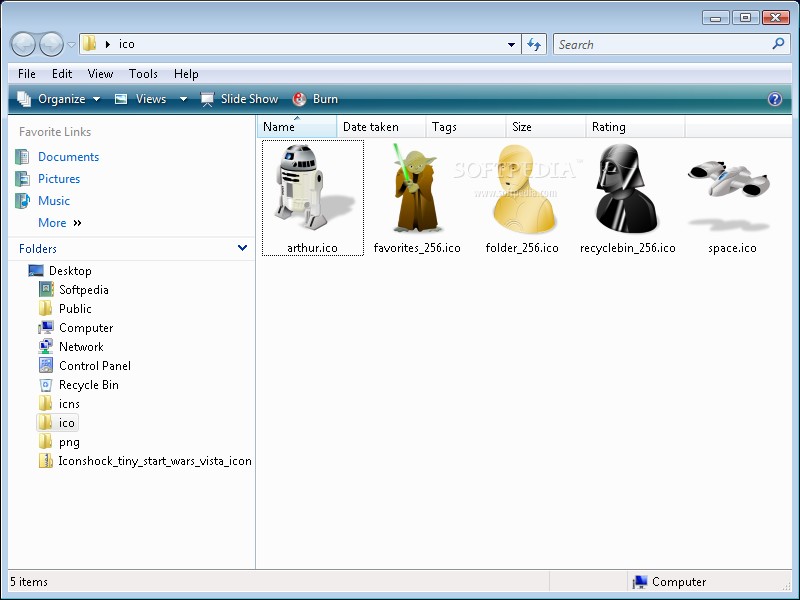The width and height of the screenshot is (800, 600).
Task: Click the Desktop icon in folder tree
Action: point(35,270)
